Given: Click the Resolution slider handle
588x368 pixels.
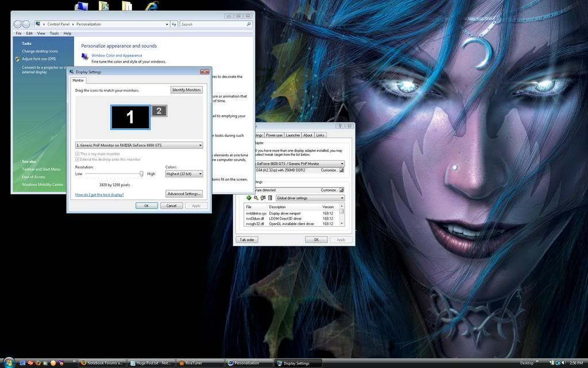Looking at the screenshot, I should coord(141,174).
